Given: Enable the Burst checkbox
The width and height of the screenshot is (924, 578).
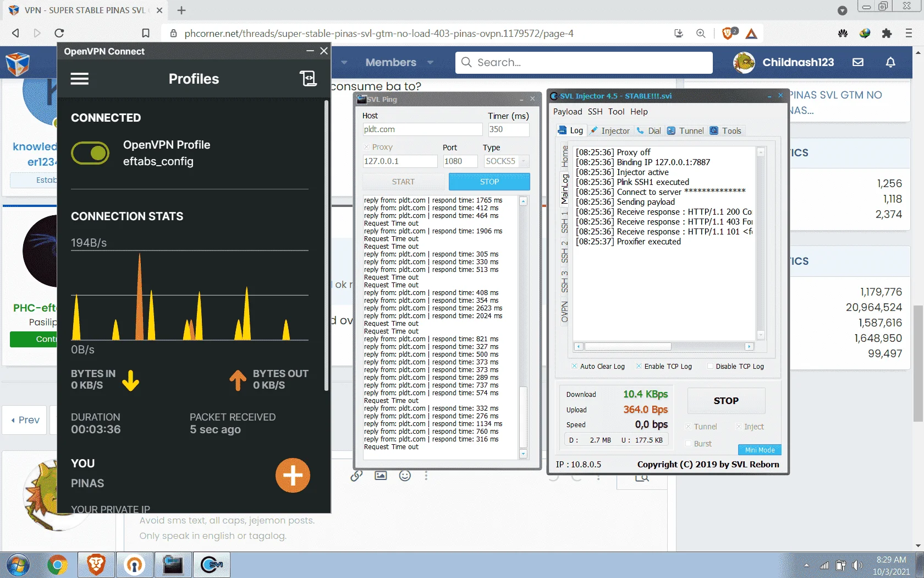Looking at the screenshot, I should [688, 444].
